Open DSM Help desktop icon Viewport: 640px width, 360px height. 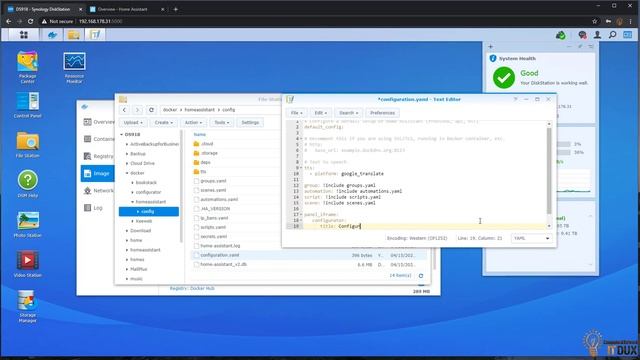click(x=27, y=184)
